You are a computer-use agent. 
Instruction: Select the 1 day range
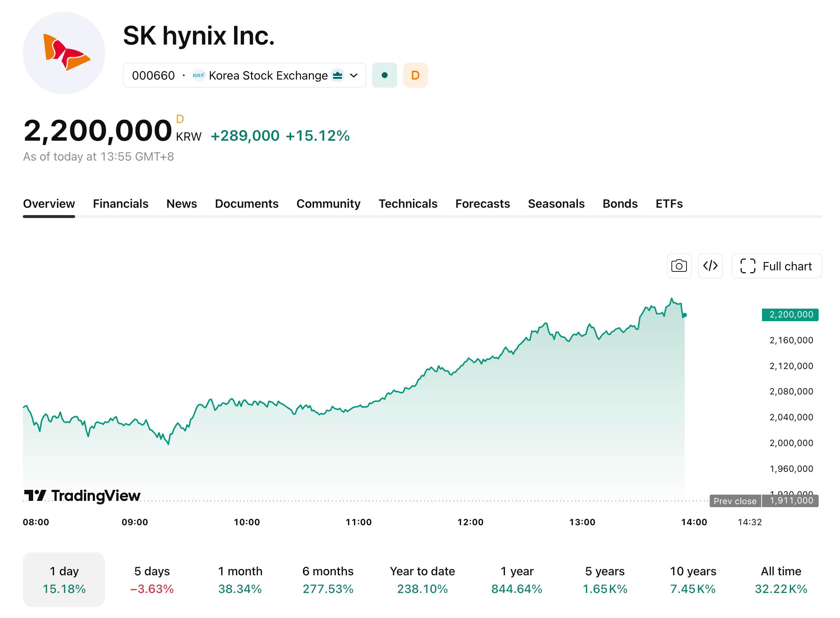pyautogui.click(x=64, y=579)
